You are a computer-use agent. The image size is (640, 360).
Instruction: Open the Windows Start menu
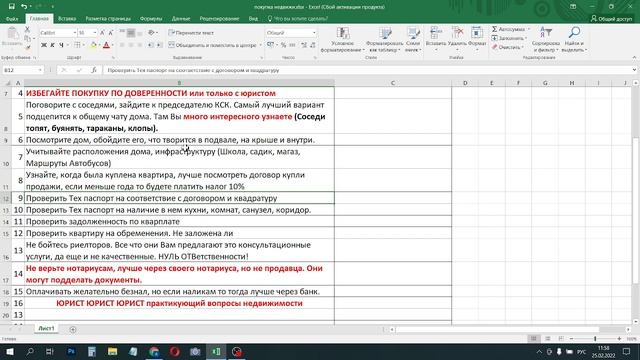tap(10, 351)
